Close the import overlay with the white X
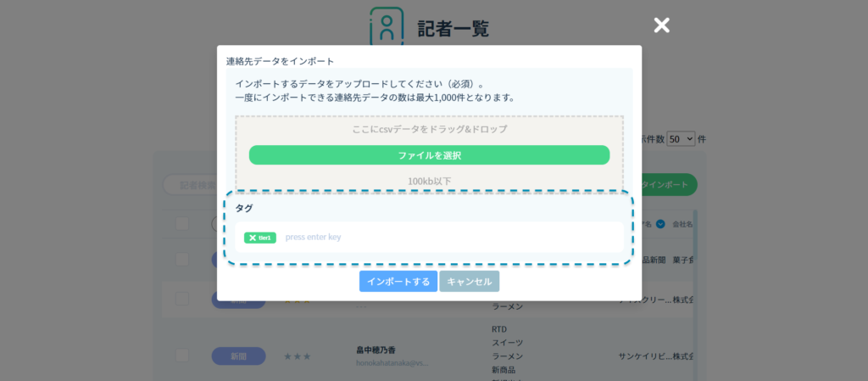 tap(661, 25)
